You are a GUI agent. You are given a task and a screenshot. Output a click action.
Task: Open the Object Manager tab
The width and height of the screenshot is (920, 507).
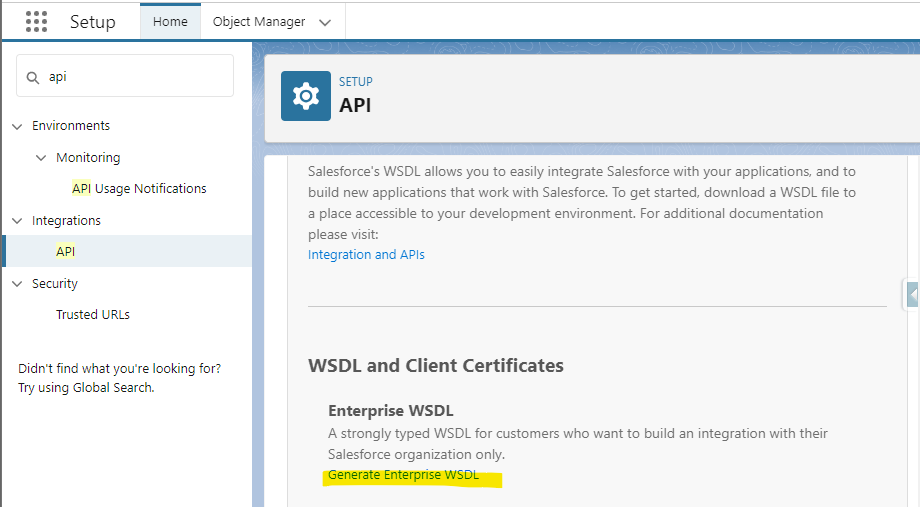(x=259, y=22)
